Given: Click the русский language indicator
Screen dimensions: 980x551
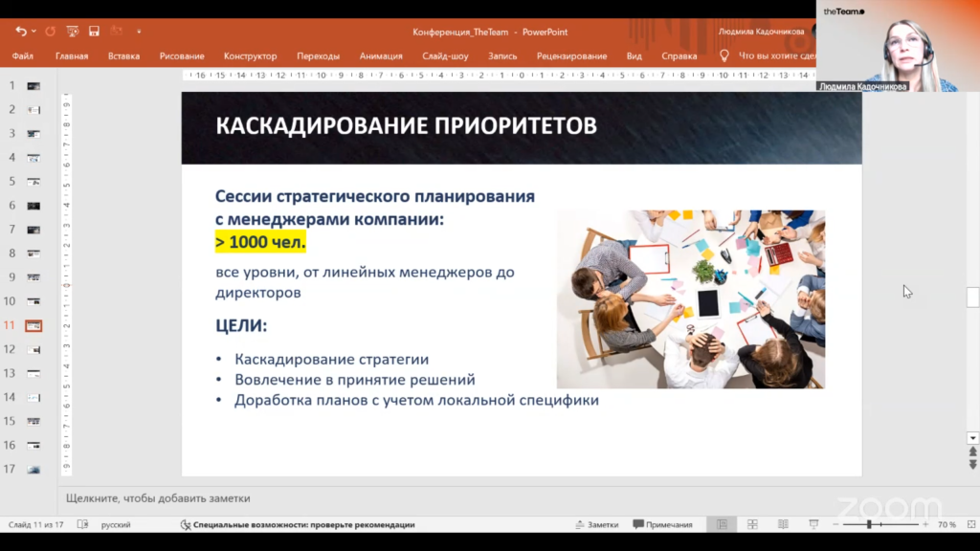Looking at the screenshot, I should tap(116, 525).
